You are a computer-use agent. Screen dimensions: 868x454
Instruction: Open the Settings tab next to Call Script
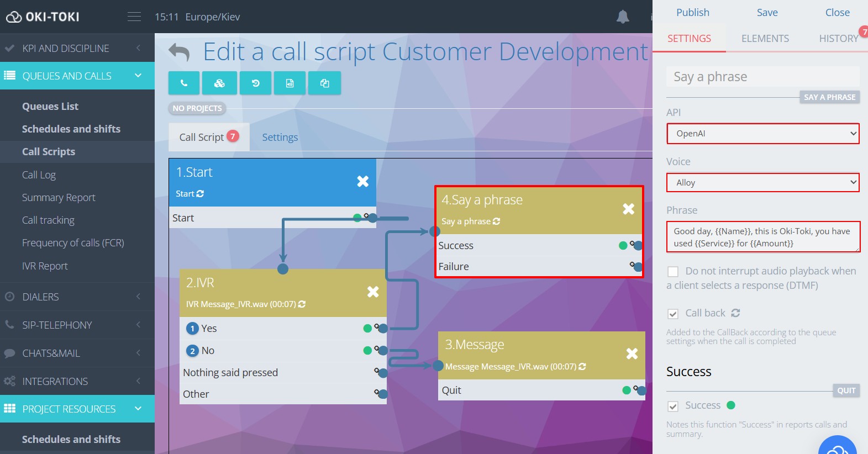point(280,138)
